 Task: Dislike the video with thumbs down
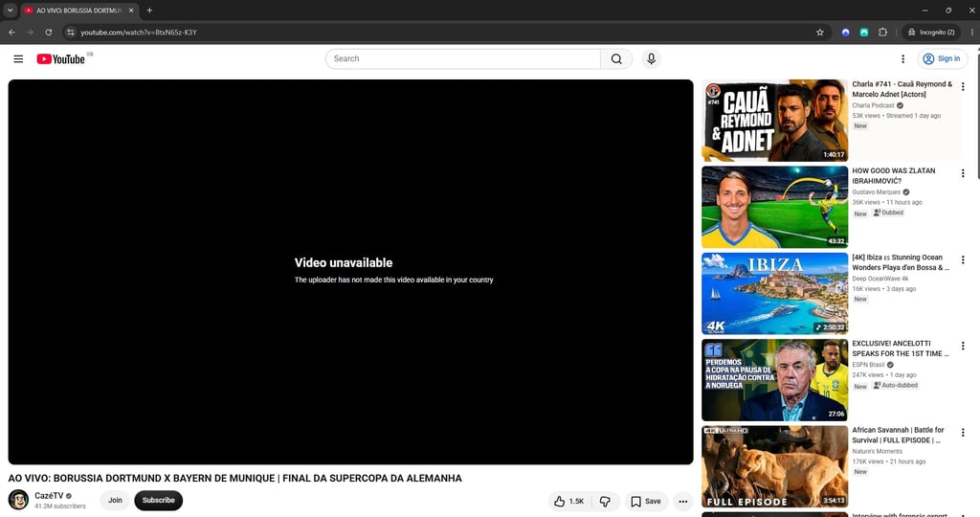pos(605,502)
